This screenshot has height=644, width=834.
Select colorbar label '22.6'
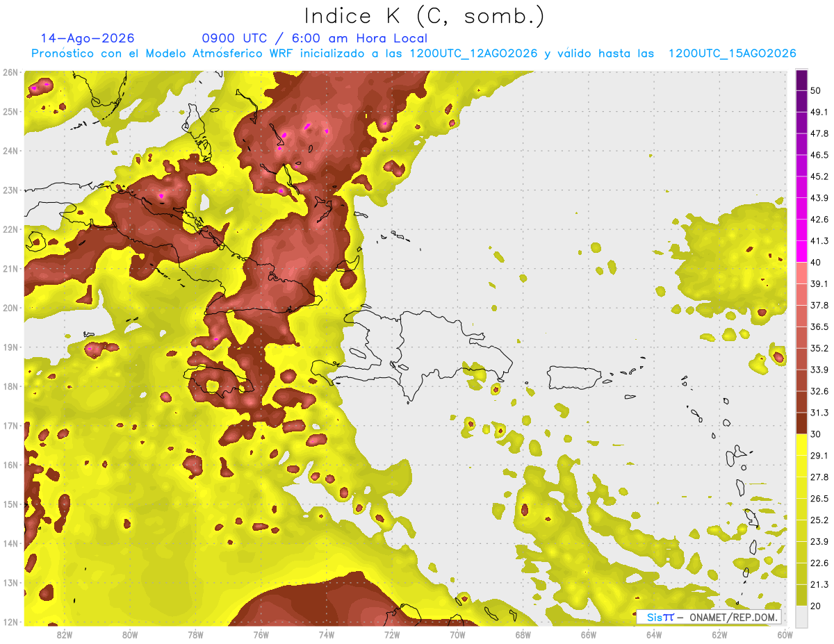[x=819, y=563]
